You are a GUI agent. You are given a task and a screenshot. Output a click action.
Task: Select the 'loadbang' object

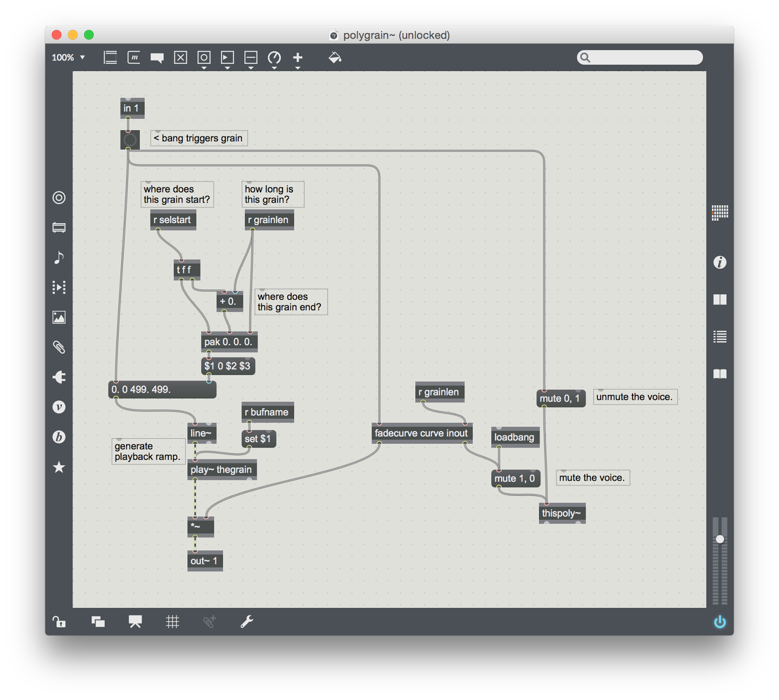[x=515, y=437]
